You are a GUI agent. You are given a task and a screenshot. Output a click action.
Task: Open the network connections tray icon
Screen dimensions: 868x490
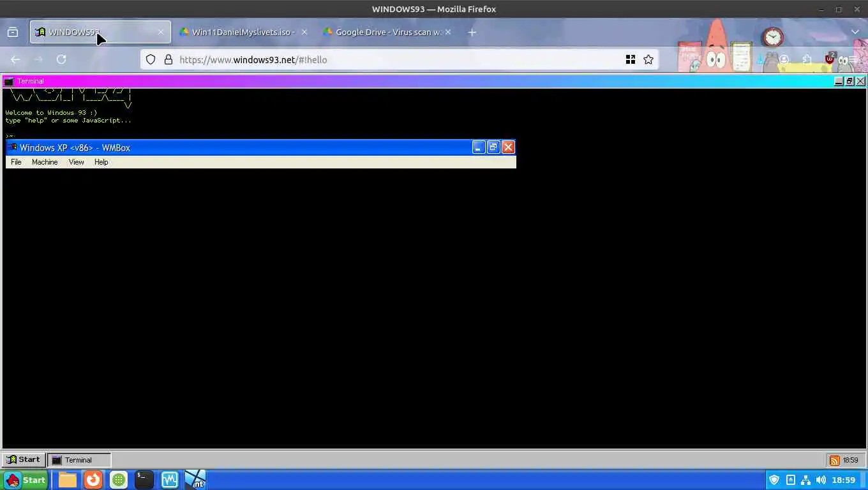805,480
